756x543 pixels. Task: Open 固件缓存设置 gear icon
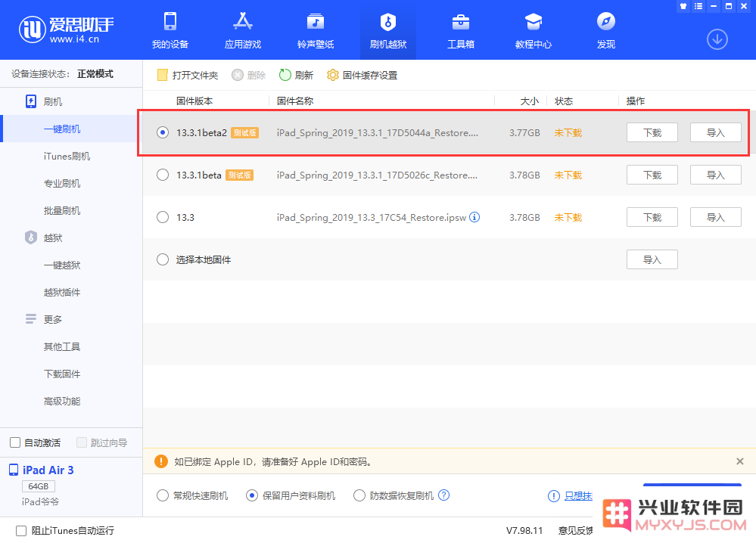pos(333,75)
